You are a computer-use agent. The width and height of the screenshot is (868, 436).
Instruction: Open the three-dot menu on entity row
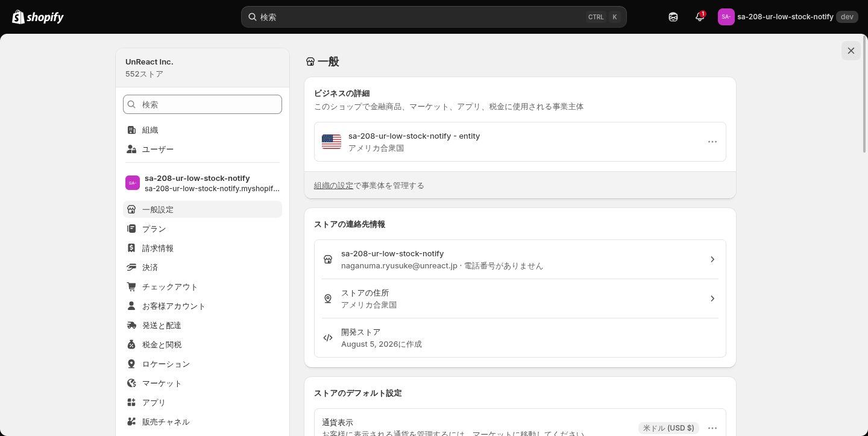tap(712, 142)
